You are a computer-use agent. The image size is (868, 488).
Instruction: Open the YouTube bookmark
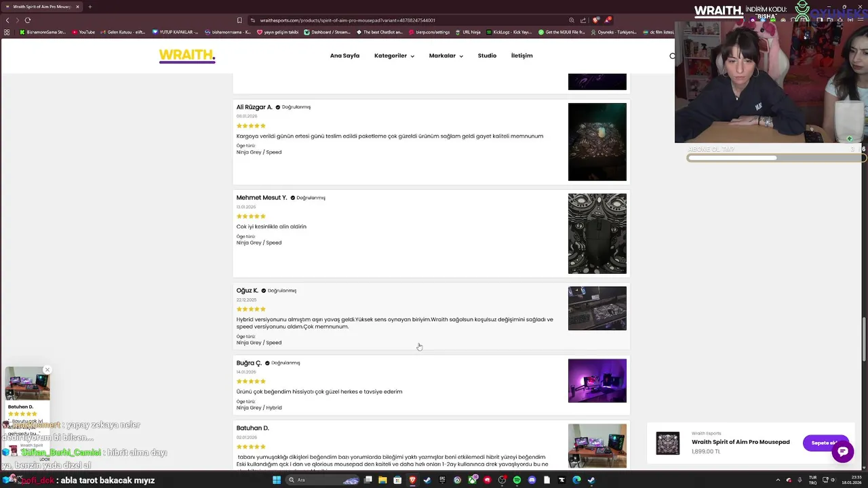(x=84, y=32)
